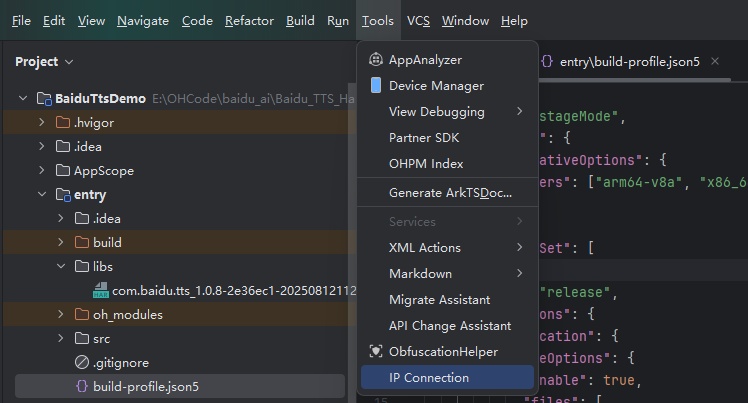Click the ObfuscationHelper icon
The width and height of the screenshot is (748, 403).
tap(376, 351)
